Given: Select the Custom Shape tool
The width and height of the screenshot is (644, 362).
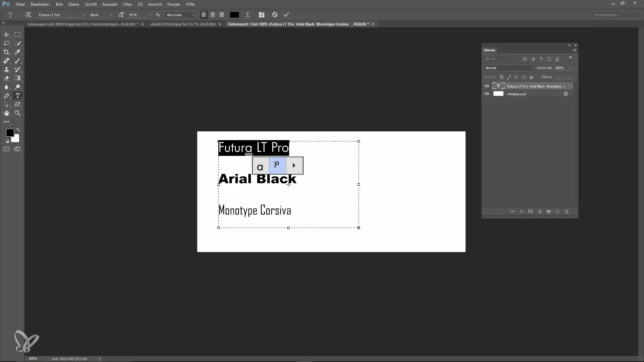Looking at the screenshot, I should point(17,104).
